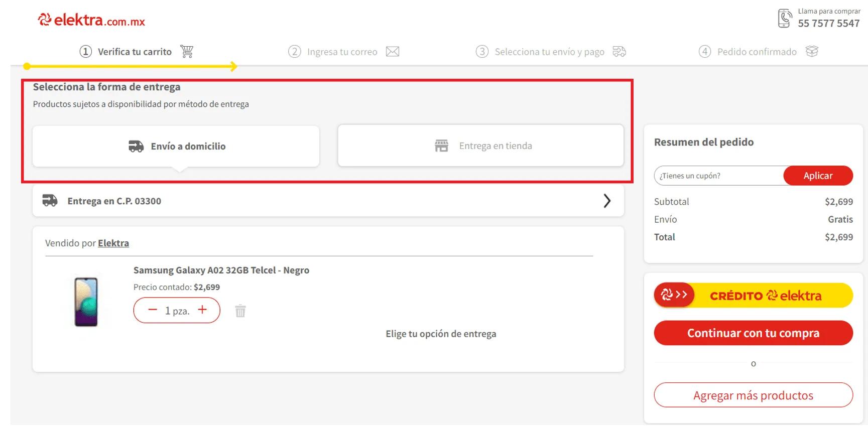Viewport: 868px width, 432px height.
Task: Click the ¿Tienes un cupón? input field
Action: (719, 176)
